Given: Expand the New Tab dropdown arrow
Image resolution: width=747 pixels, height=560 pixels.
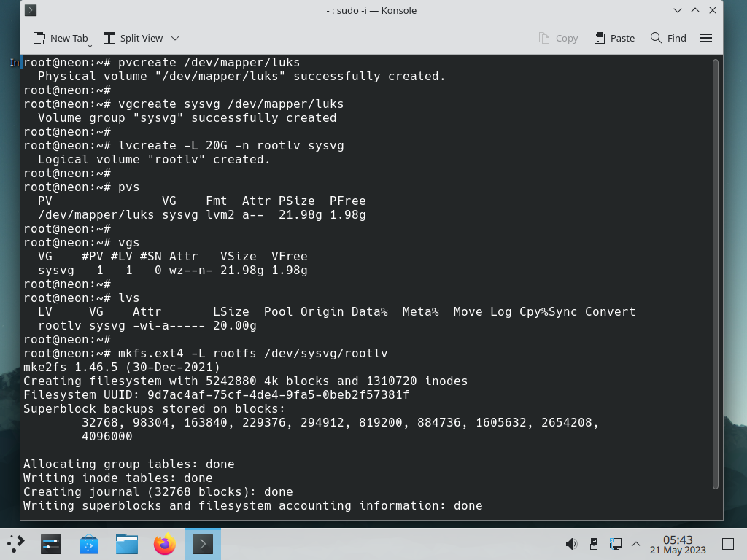Looking at the screenshot, I should [90, 46].
